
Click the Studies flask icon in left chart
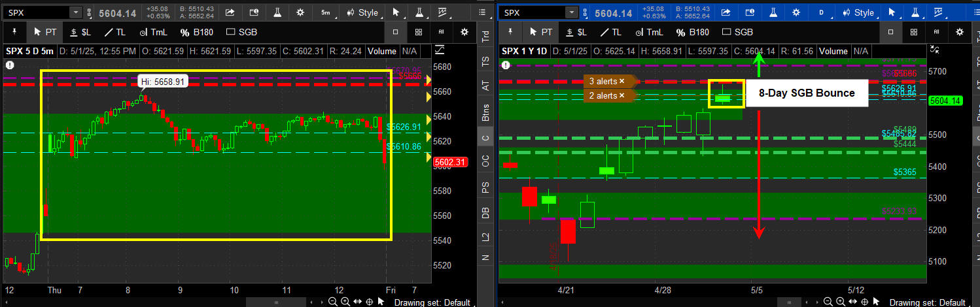[277, 12]
